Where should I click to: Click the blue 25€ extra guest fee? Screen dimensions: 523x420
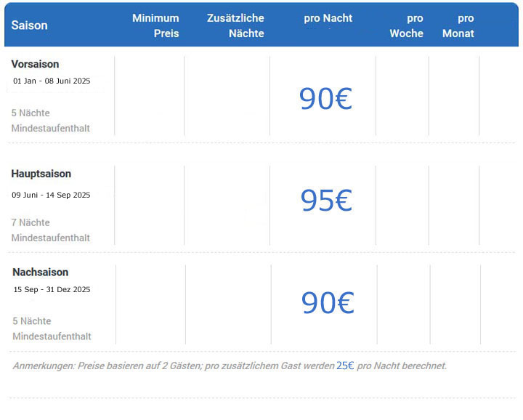coord(345,366)
